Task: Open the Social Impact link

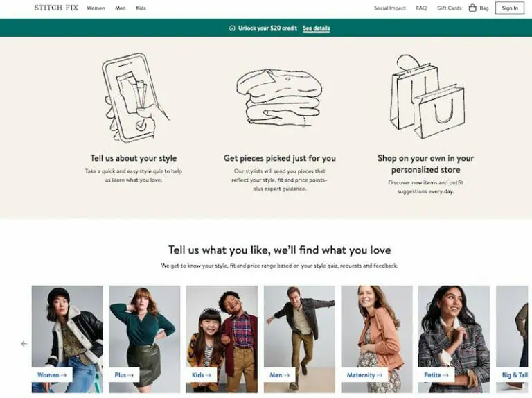Action: click(389, 8)
